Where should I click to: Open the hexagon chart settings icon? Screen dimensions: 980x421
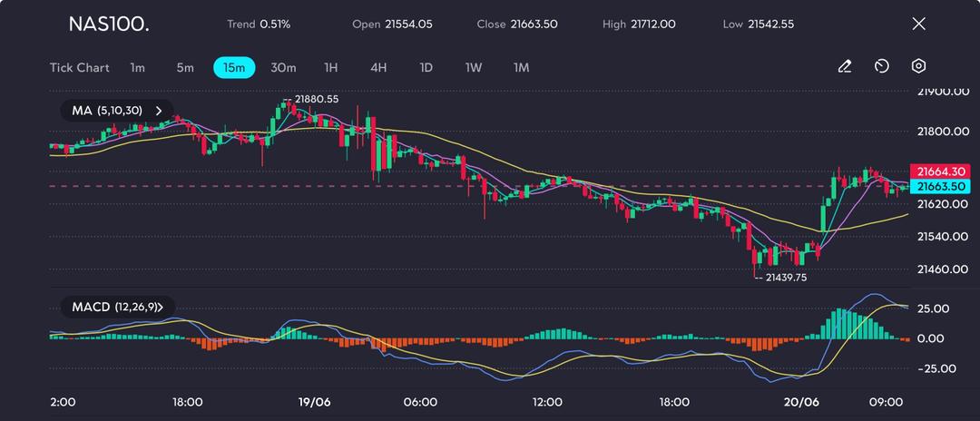pyautogui.click(x=918, y=67)
